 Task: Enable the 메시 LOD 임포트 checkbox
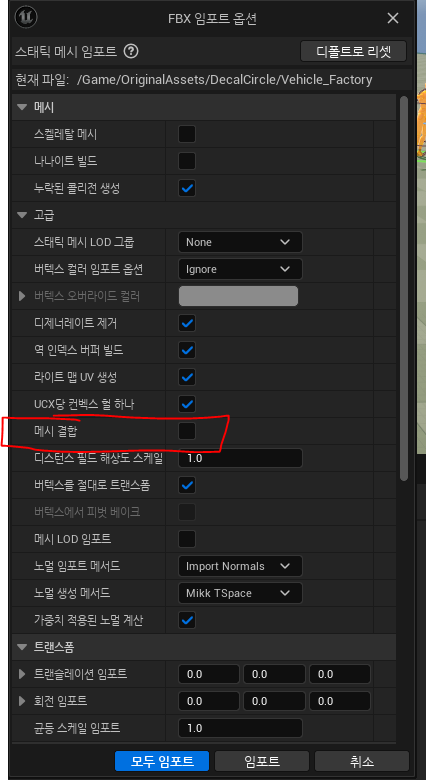pos(187,539)
